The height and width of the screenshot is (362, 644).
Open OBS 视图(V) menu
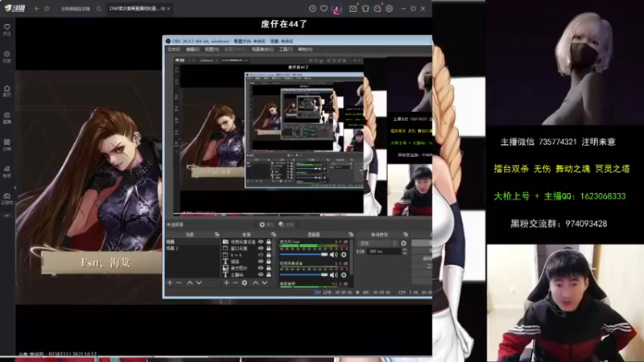click(212, 49)
